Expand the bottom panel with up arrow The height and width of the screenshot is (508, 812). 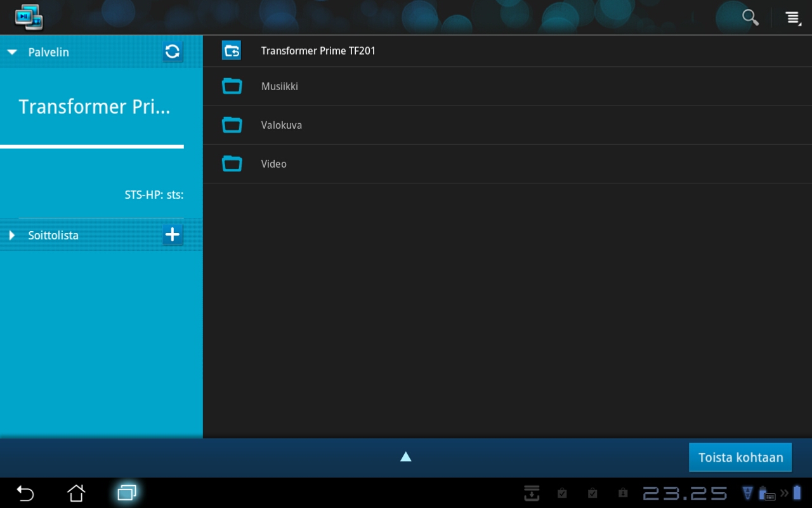(x=406, y=457)
